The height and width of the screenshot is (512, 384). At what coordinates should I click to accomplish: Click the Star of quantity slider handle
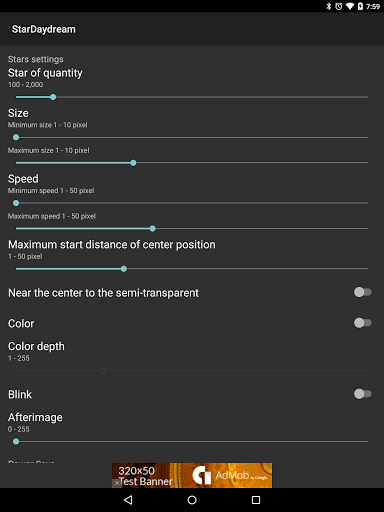53,97
